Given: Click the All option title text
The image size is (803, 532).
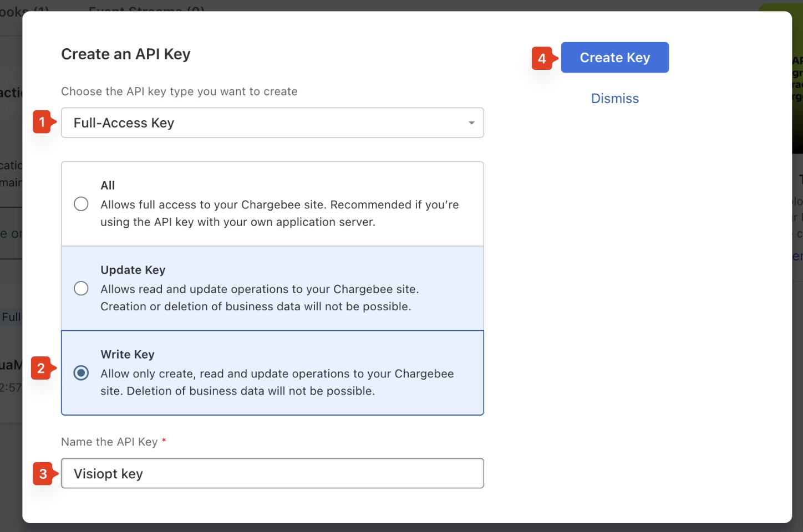Looking at the screenshot, I should pyautogui.click(x=108, y=186).
